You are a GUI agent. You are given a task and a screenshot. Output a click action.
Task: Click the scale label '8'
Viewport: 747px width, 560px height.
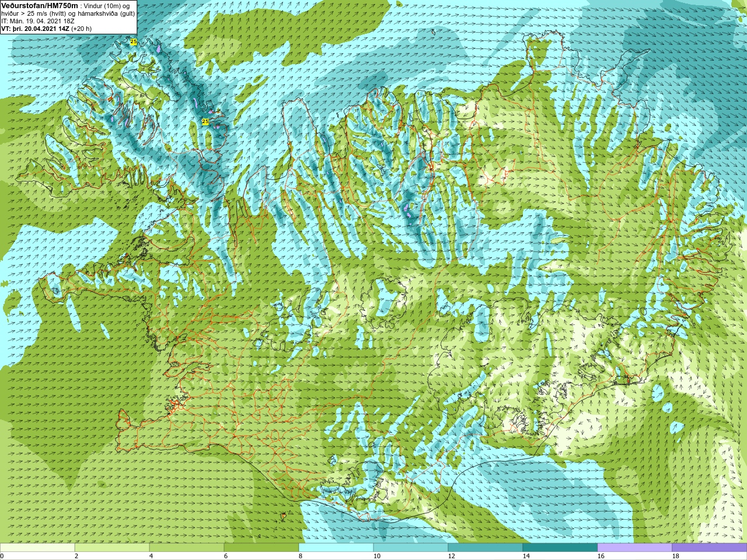pos(301,556)
